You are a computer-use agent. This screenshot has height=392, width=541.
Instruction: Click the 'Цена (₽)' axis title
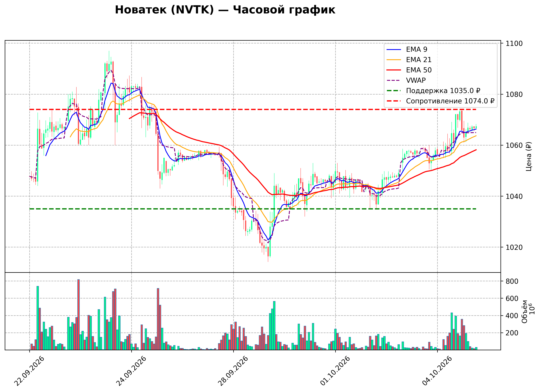[x=529, y=156]
